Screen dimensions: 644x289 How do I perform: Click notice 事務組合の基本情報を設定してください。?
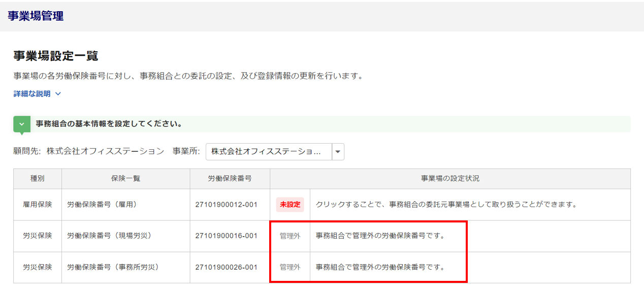click(109, 124)
